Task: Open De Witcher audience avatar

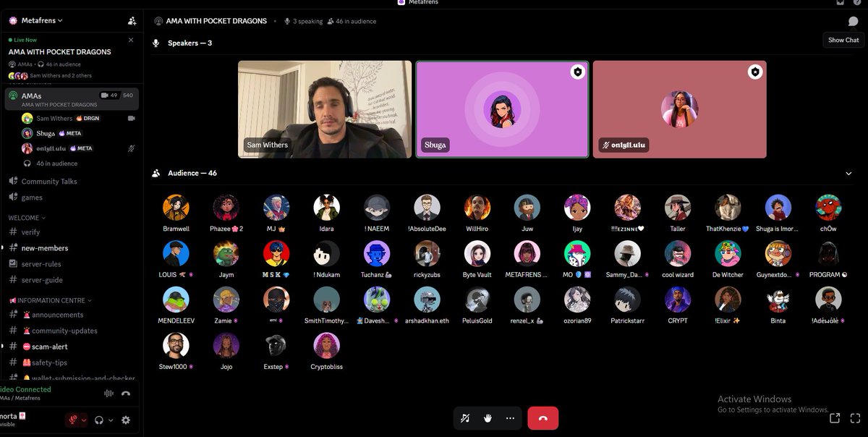Action: [728, 253]
